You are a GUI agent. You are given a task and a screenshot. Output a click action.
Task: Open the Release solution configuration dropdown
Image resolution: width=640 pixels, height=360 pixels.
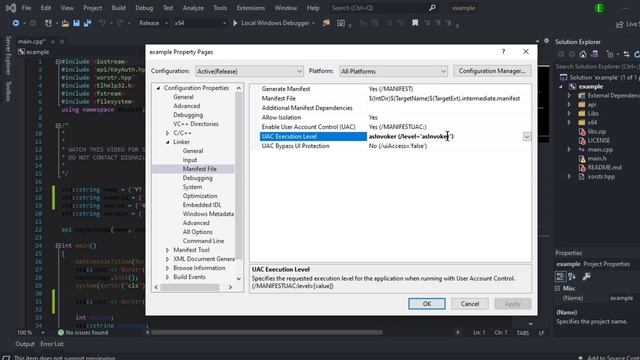click(x=153, y=23)
